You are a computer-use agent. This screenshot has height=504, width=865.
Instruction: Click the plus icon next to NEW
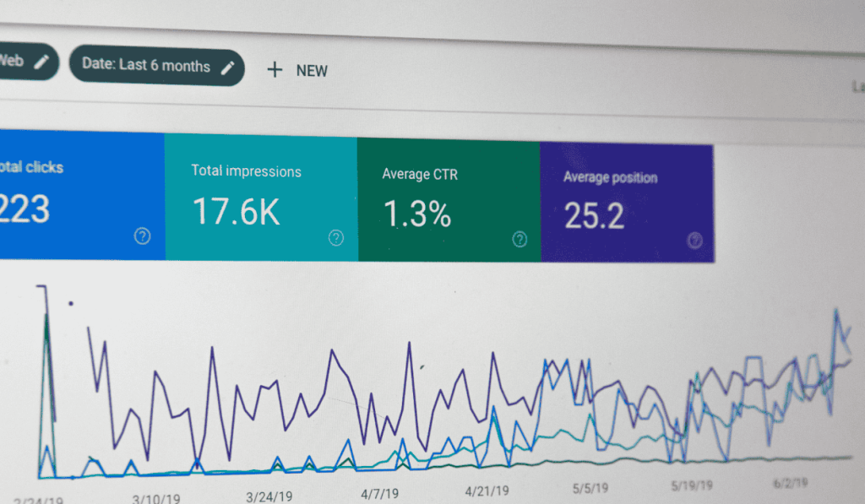[275, 70]
